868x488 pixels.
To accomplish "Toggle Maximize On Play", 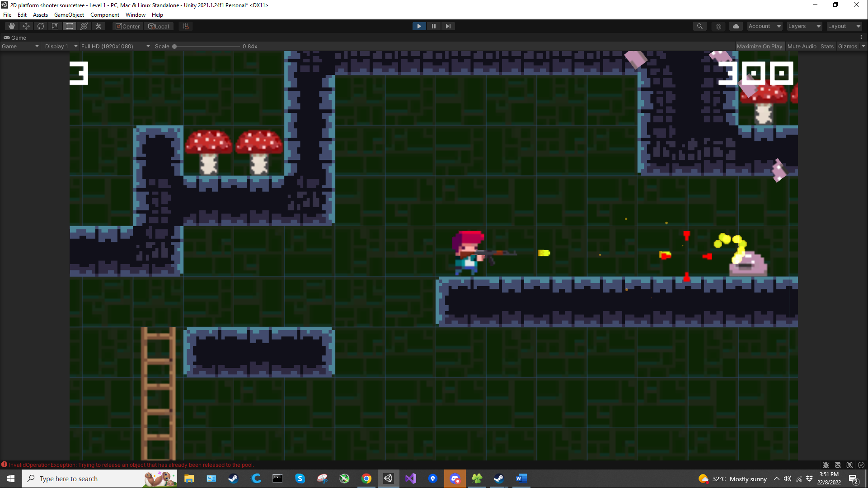I will (x=760, y=46).
